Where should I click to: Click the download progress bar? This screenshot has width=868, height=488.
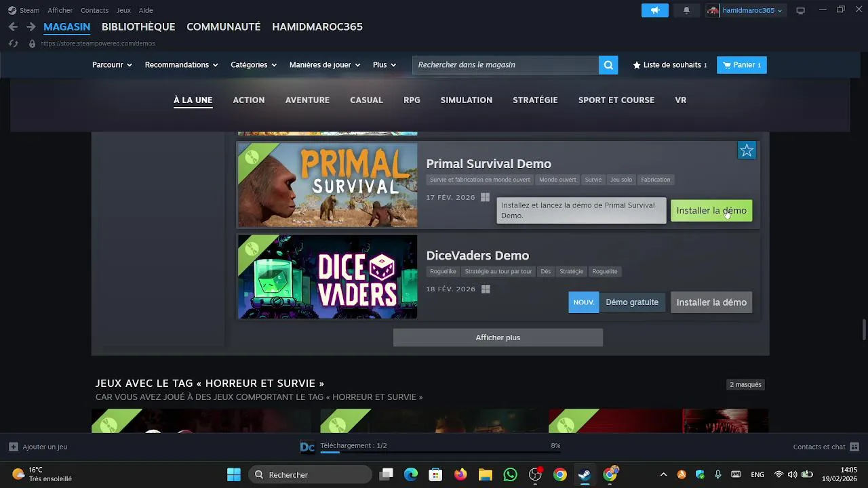pyautogui.click(x=439, y=453)
